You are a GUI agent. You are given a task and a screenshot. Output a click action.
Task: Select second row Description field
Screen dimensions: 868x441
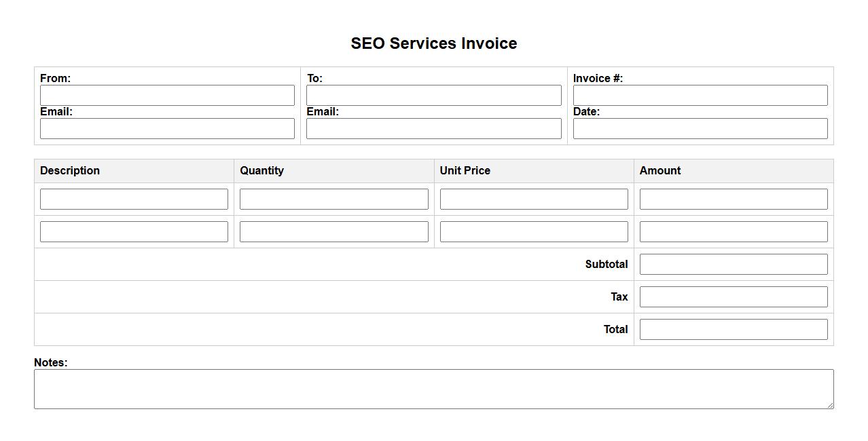(134, 231)
